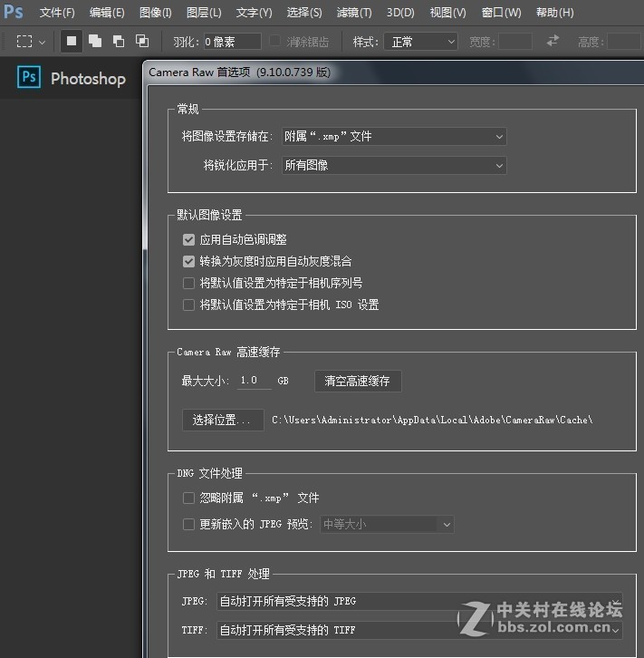Enable 忽略附属 ".xmp" 文件 checkbox
This screenshot has height=658, width=644.
click(x=188, y=498)
